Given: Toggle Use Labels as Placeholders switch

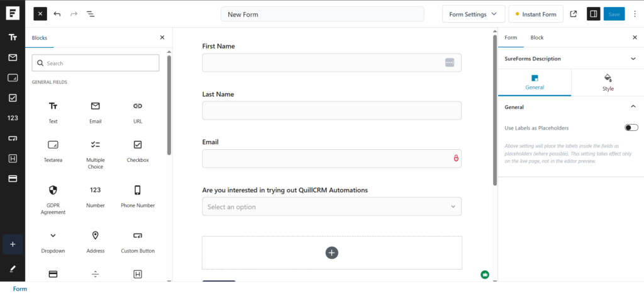Looking at the screenshot, I should coord(631,128).
